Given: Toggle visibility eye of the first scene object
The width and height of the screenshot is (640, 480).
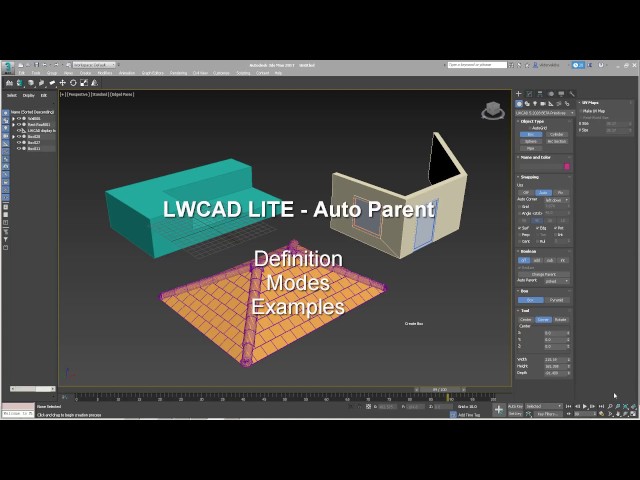Looking at the screenshot, I should point(19,118).
